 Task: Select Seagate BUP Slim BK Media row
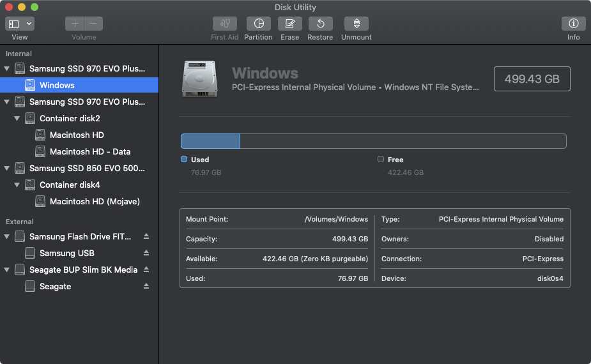(x=79, y=269)
